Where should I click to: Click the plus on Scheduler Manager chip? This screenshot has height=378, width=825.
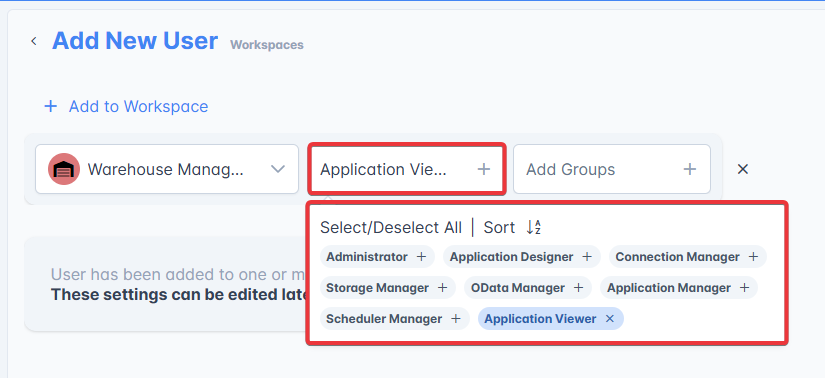pyautogui.click(x=456, y=319)
